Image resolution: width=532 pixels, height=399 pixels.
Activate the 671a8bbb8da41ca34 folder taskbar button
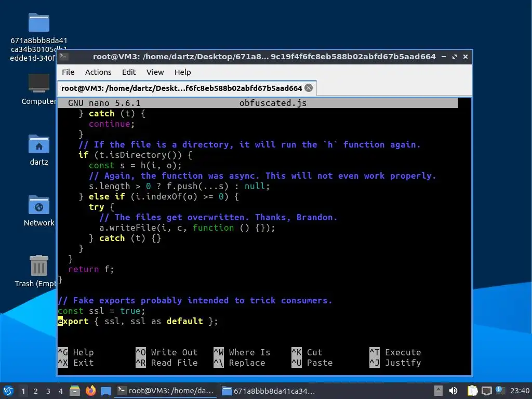point(269,391)
